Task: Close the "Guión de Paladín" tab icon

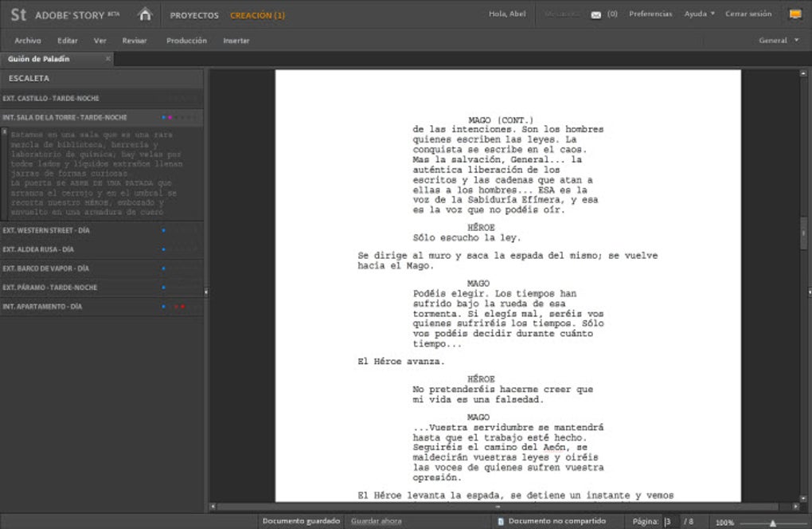Action: (107, 58)
